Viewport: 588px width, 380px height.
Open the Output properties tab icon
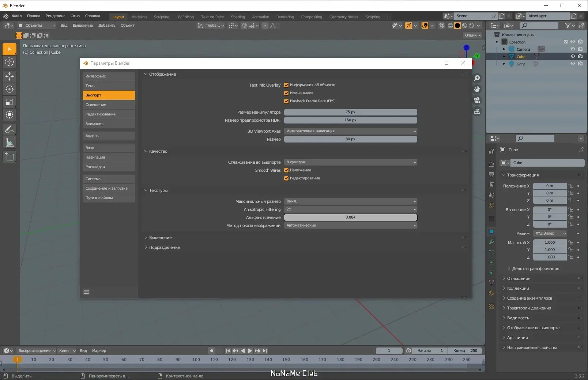click(491, 174)
